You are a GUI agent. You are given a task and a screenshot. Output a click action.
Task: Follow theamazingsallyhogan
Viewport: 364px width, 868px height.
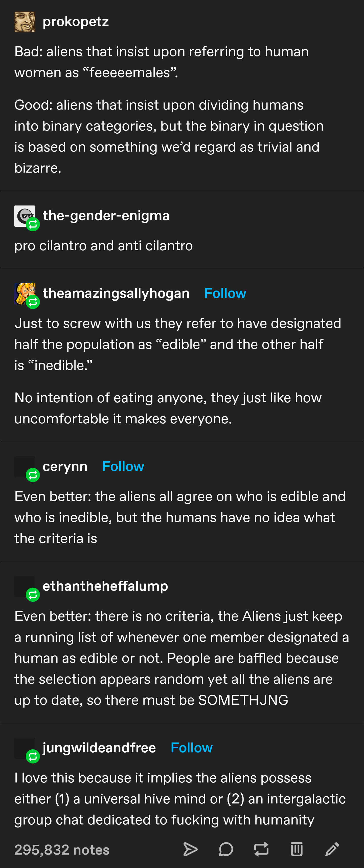pyautogui.click(x=225, y=293)
